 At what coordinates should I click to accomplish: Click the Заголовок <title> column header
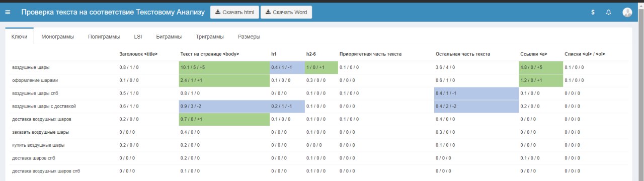pos(138,54)
